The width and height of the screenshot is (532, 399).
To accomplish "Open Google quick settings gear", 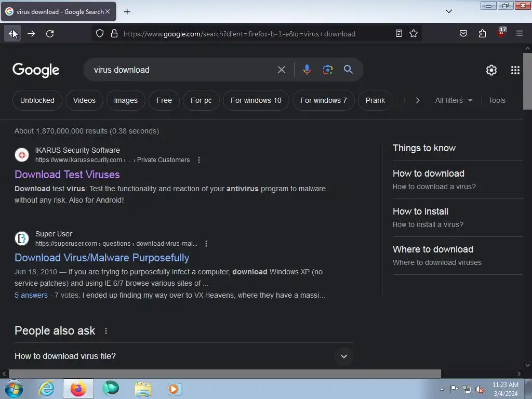I will click(x=491, y=70).
